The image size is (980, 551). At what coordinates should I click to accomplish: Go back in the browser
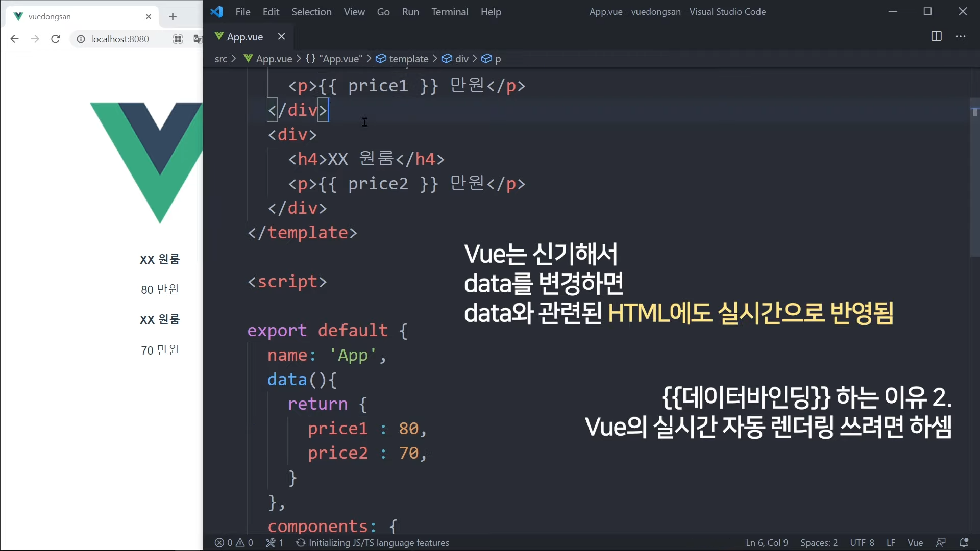tap(14, 39)
